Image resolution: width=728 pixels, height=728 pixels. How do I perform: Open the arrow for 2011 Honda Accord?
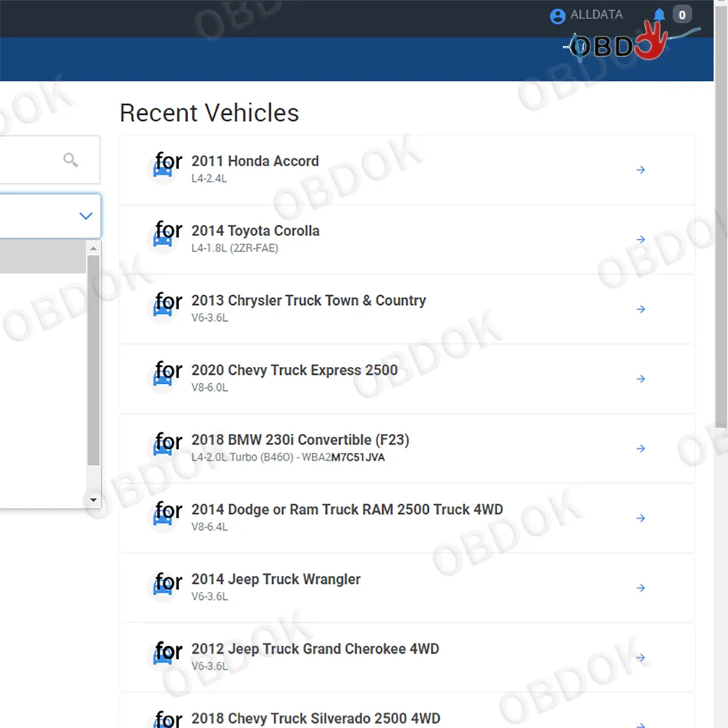click(641, 170)
